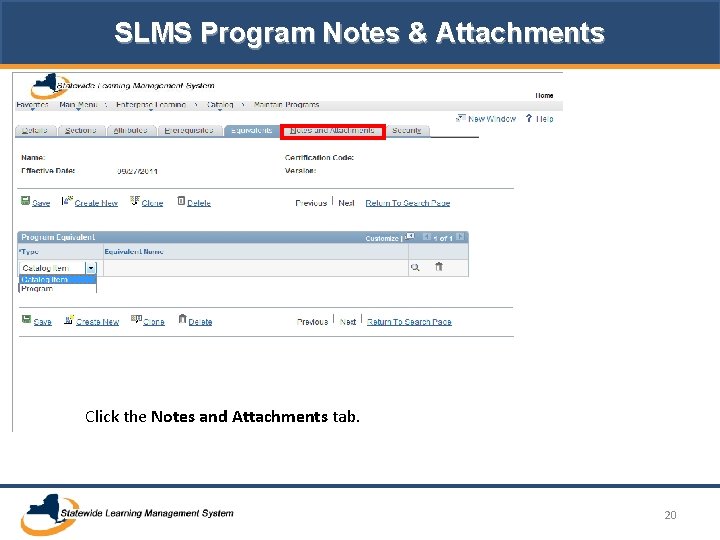Click the upper Next button

(x=346, y=203)
